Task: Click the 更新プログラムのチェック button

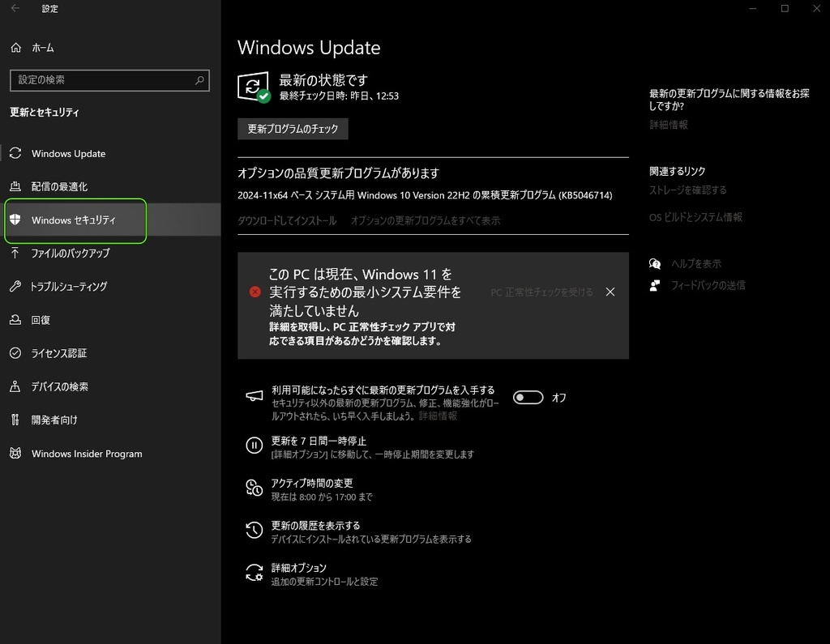Action: pos(293,129)
